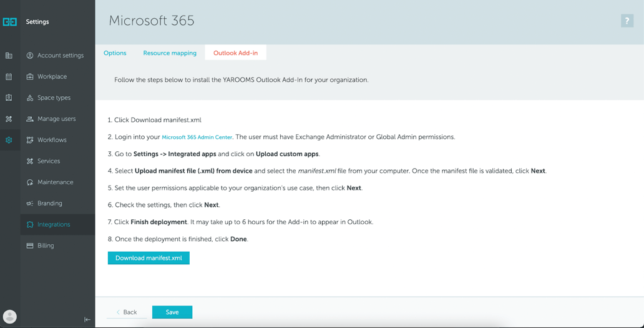The height and width of the screenshot is (328, 644).
Task: Click the crossed tools icon in left rail
Action: tap(9, 119)
